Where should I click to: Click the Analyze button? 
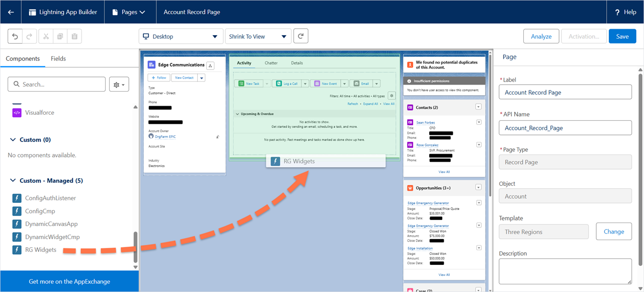[x=541, y=36]
